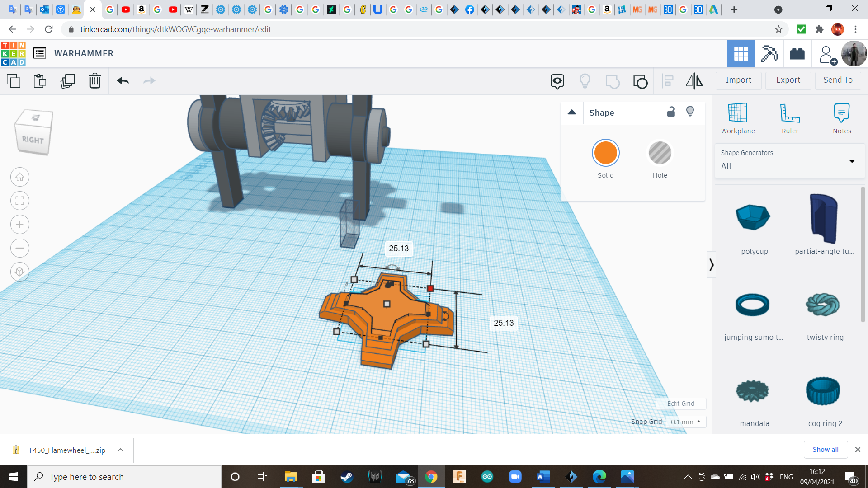
Task: Click the Copy icon in toolbar
Action: (x=14, y=81)
